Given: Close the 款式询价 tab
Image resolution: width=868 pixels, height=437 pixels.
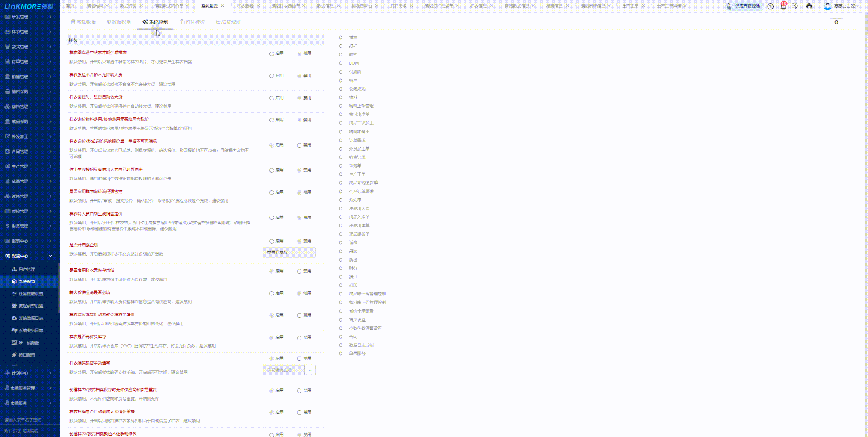Looking at the screenshot, I should coord(142,6).
